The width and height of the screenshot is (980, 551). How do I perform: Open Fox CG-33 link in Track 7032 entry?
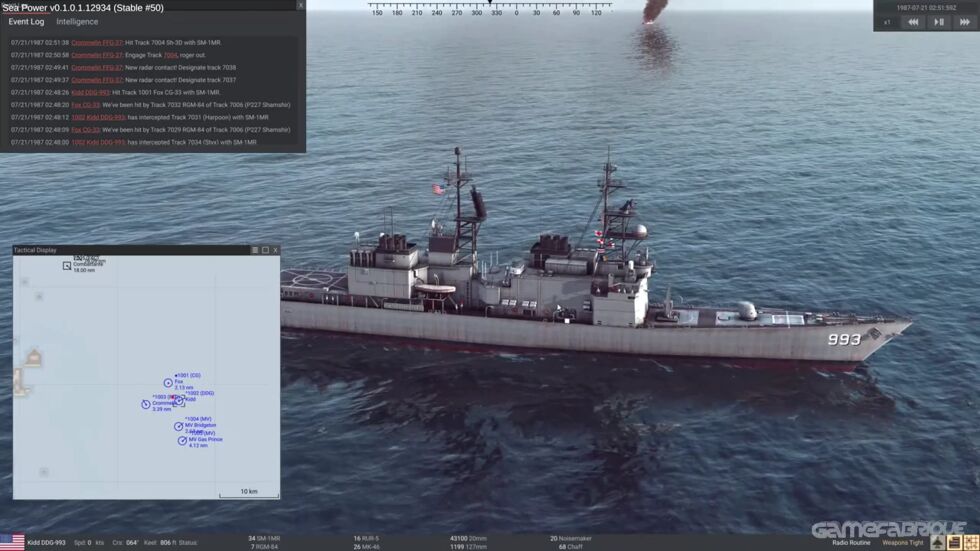(x=86, y=105)
